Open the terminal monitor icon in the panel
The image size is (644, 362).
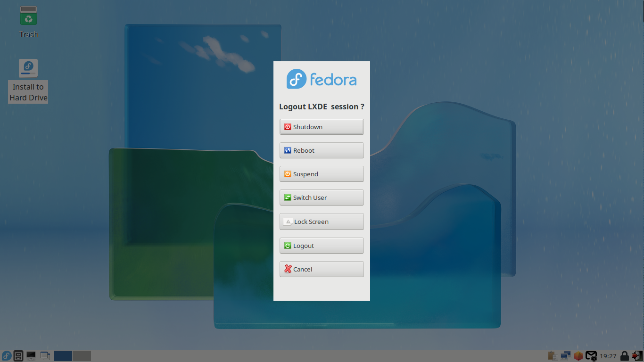(x=31, y=356)
